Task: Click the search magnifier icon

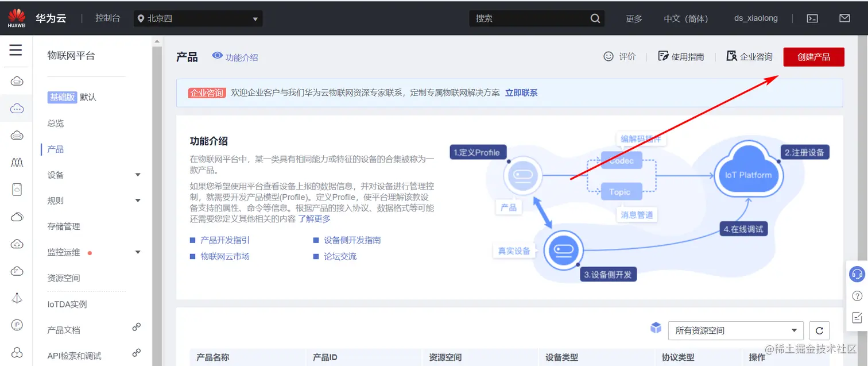Action: [x=595, y=18]
